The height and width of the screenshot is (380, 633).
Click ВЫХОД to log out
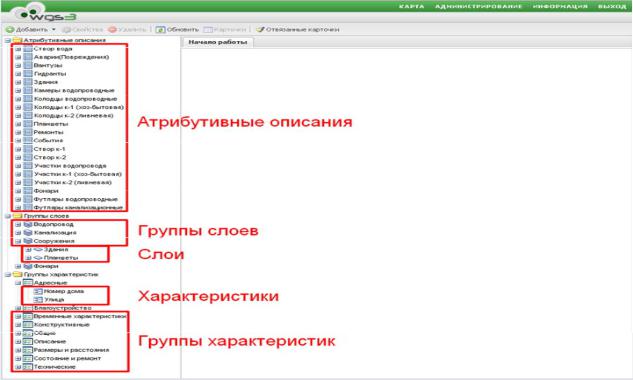pyautogui.click(x=612, y=6)
